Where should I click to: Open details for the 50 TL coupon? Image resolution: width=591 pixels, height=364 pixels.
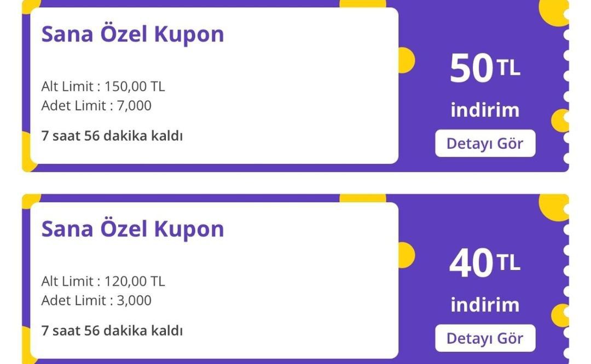pos(485,143)
